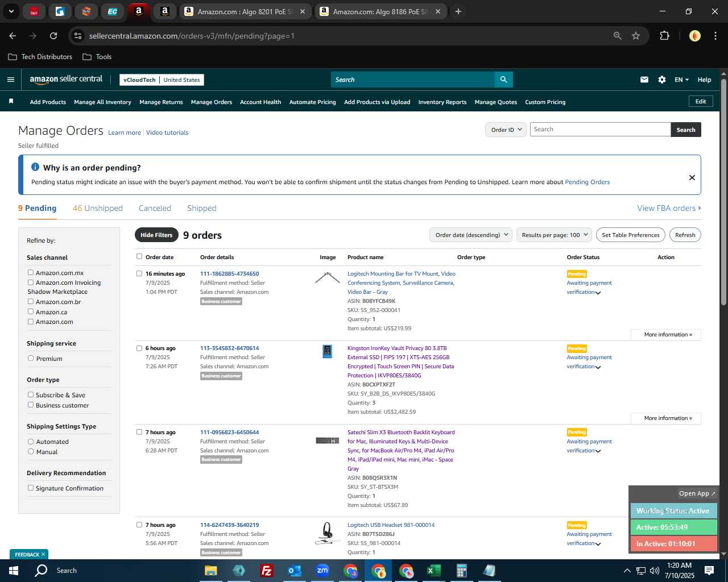Open File Explorer from the taskbar
728x582 pixels.
click(211, 571)
